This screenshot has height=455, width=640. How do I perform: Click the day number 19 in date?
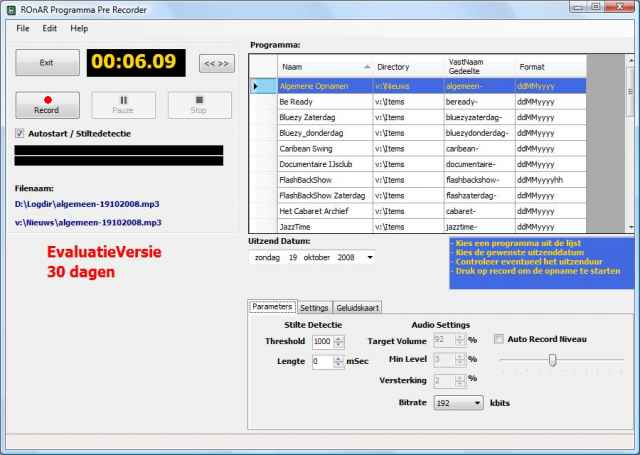click(293, 257)
